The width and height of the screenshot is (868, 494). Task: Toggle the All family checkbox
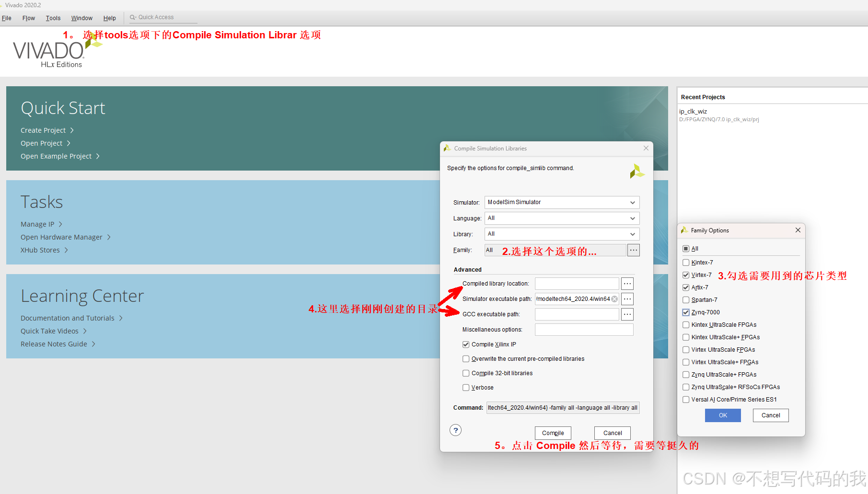pos(686,249)
